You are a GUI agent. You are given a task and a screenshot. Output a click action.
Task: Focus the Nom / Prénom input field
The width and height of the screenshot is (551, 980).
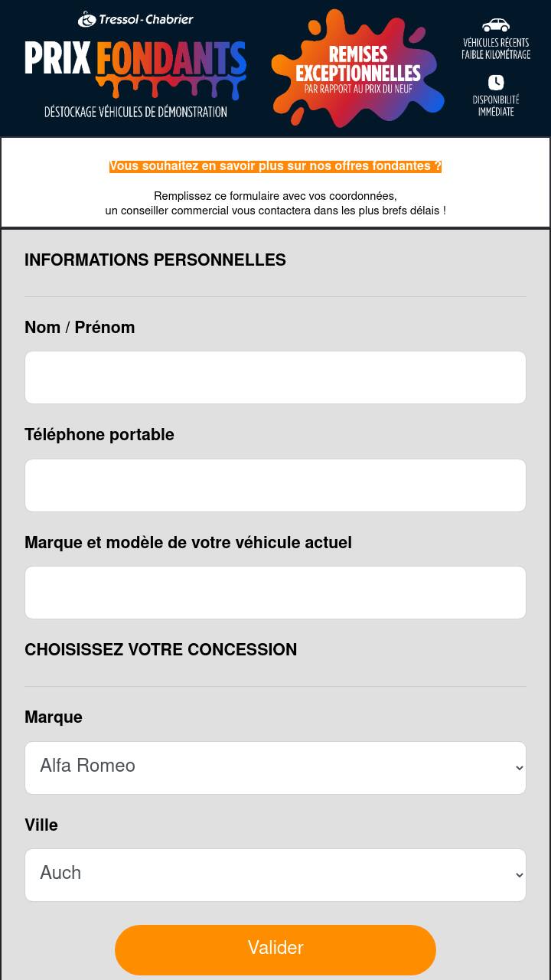[275, 377]
